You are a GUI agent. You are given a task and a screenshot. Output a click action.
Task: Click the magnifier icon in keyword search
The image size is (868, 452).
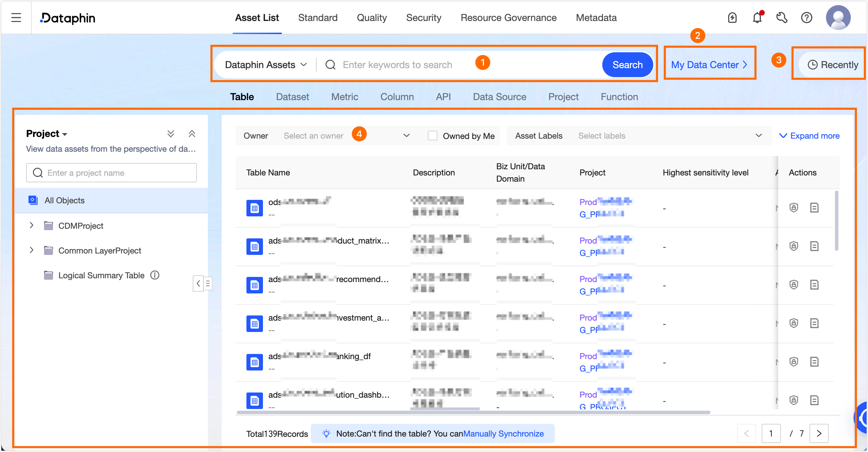pos(330,65)
